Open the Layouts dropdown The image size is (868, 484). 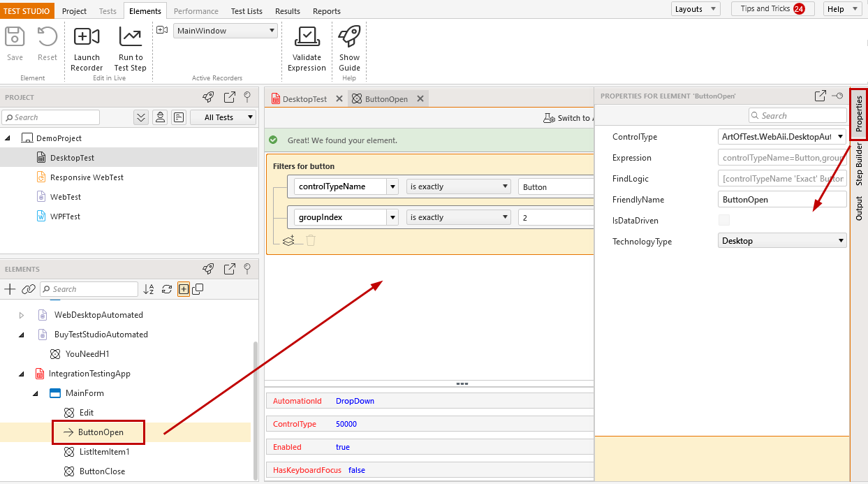(696, 9)
